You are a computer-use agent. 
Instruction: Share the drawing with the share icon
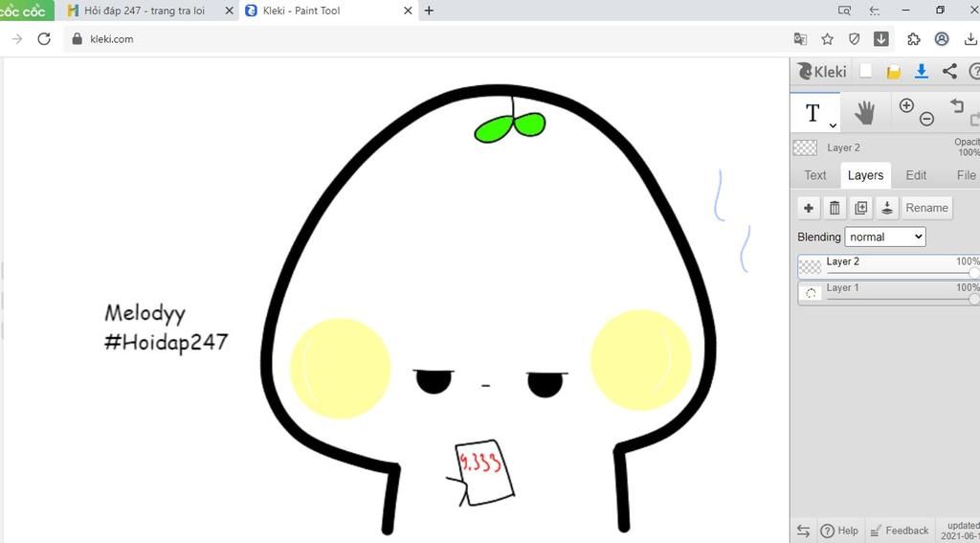[949, 71]
